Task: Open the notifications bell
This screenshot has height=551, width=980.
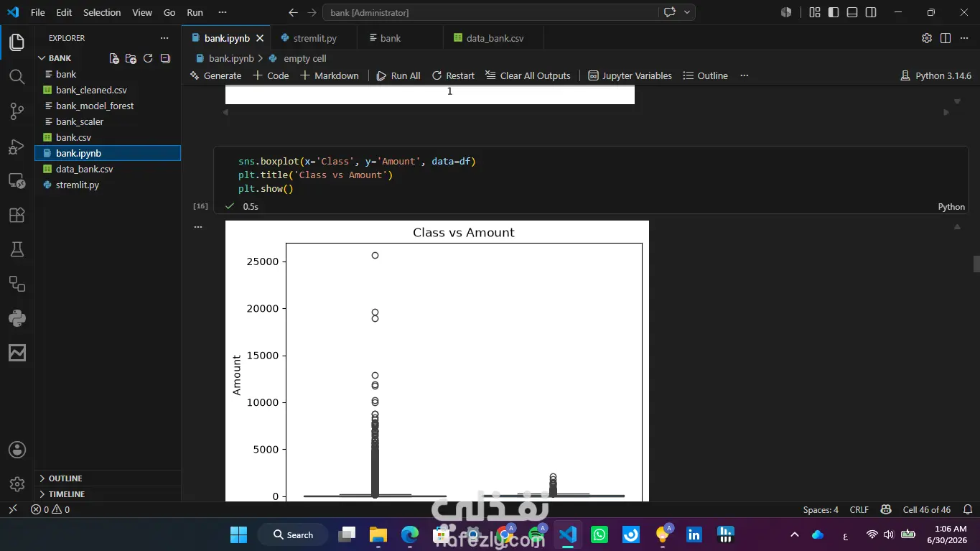Action: (968, 509)
